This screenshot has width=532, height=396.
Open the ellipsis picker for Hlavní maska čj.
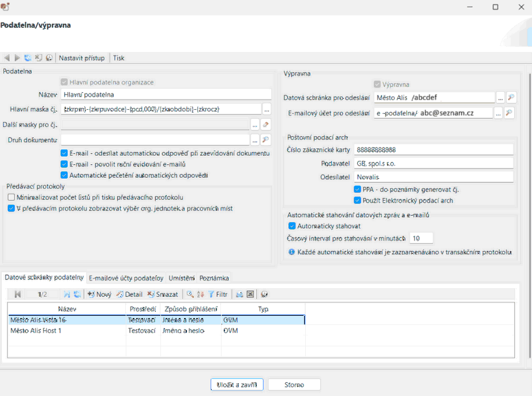(267, 109)
